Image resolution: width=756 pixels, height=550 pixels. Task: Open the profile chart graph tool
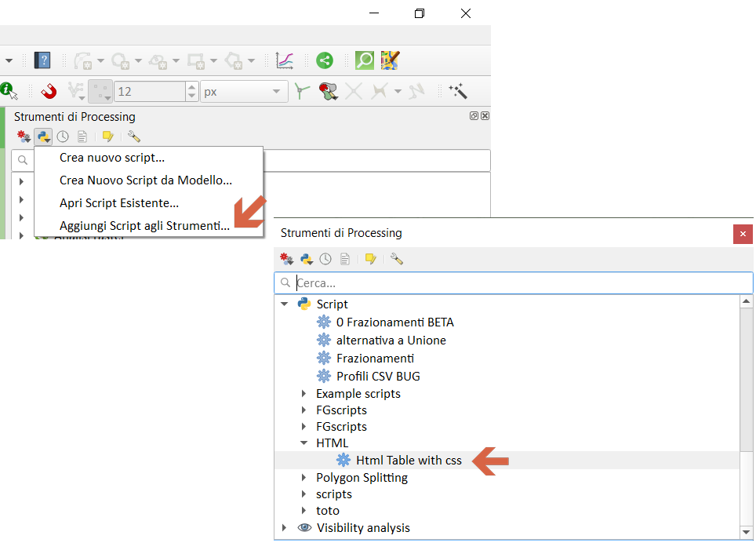click(285, 60)
